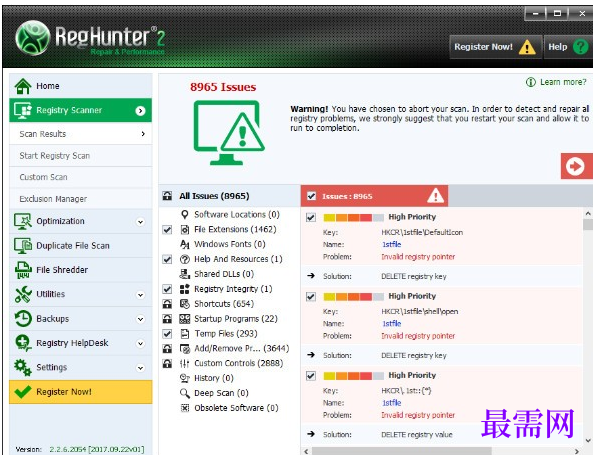The width and height of the screenshot is (593, 455).
Task: Click the horizontal scrollbar left arrow
Action: coord(306,451)
